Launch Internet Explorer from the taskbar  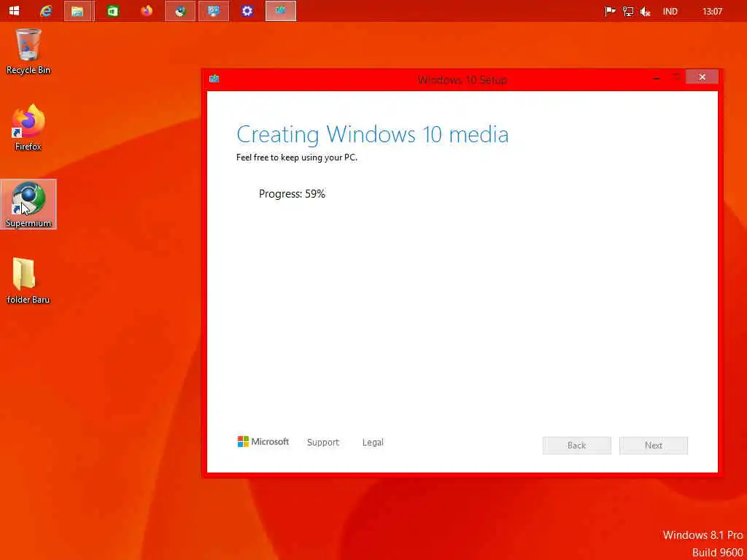point(46,10)
